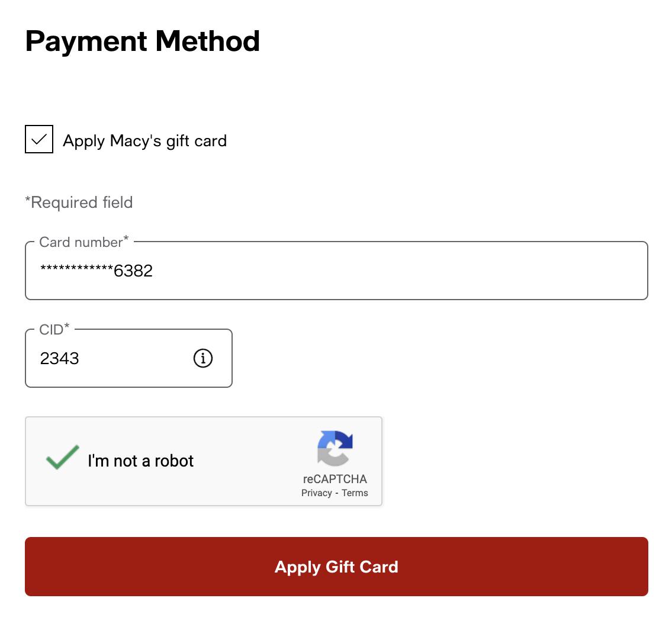The height and width of the screenshot is (627, 672).
Task: Click the reCAPTCHA logo icon
Action: click(335, 448)
